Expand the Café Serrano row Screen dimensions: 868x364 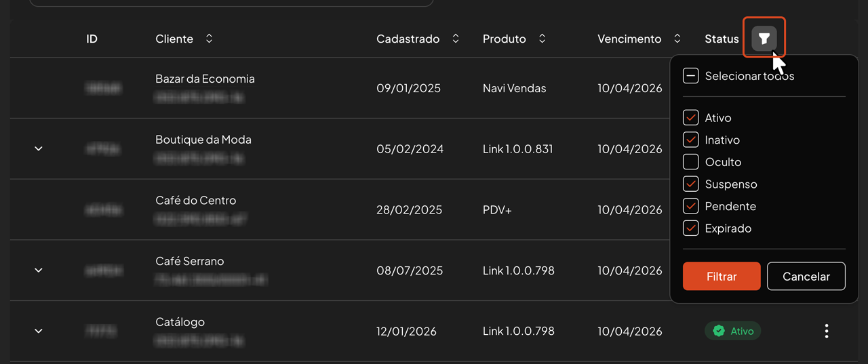(39, 270)
